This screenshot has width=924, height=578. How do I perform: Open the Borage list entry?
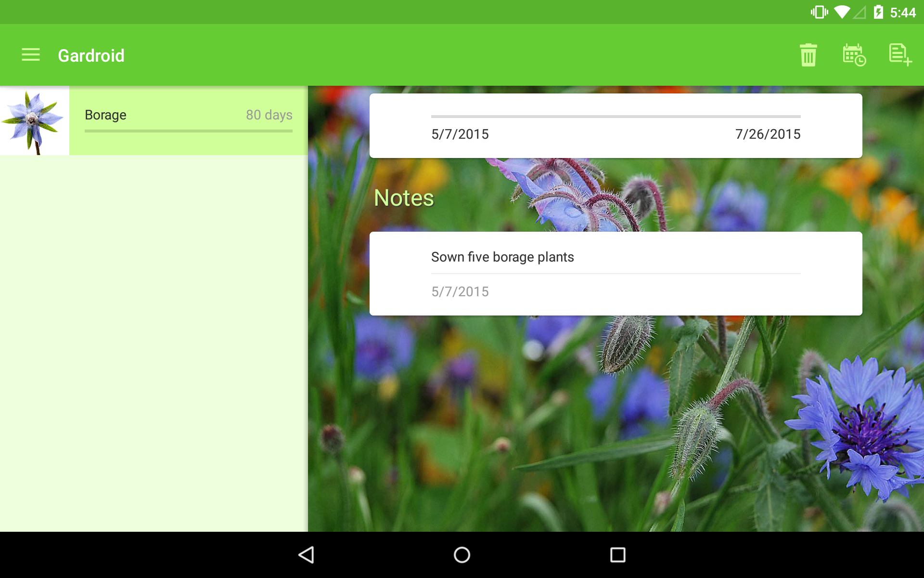(x=154, y=120)
